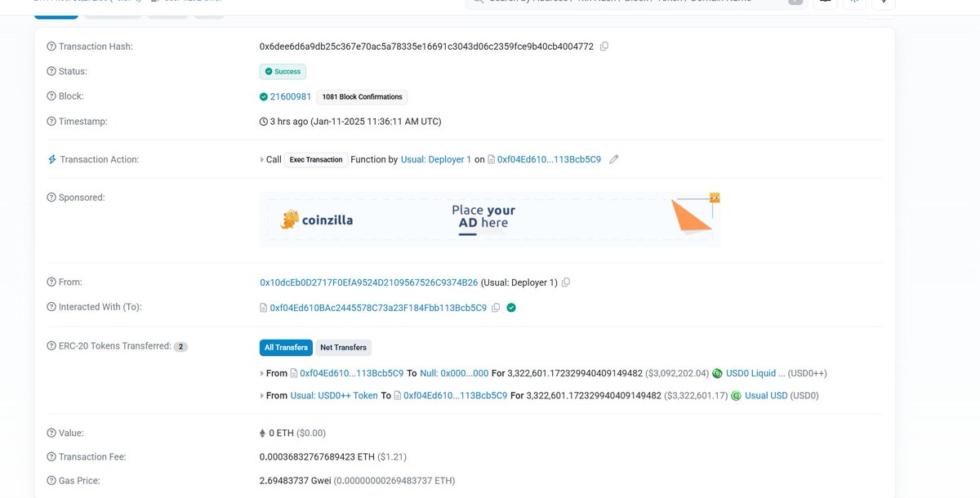Open the private name tag pencil editor
The width and height of the screenshot is (980, 498).
[614, 159]
